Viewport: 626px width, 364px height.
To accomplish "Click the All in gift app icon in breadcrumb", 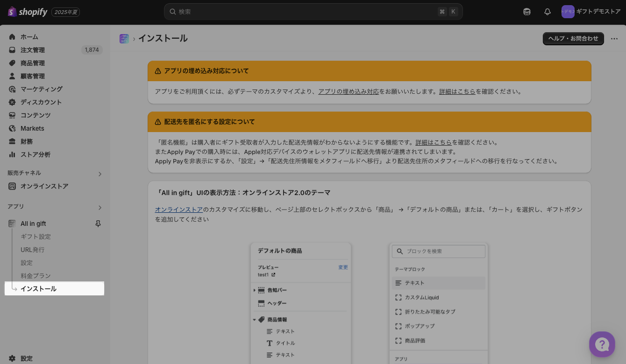I will click(x=124, y=39).
